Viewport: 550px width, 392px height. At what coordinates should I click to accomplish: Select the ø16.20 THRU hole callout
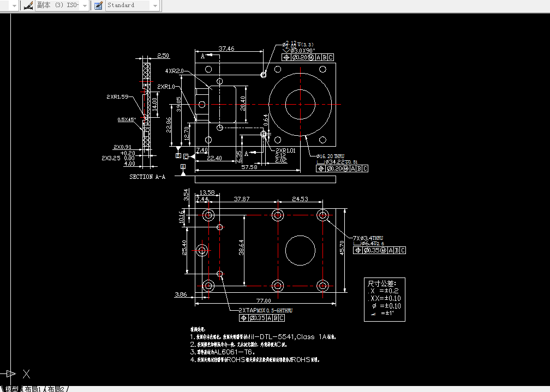point(330,156)
